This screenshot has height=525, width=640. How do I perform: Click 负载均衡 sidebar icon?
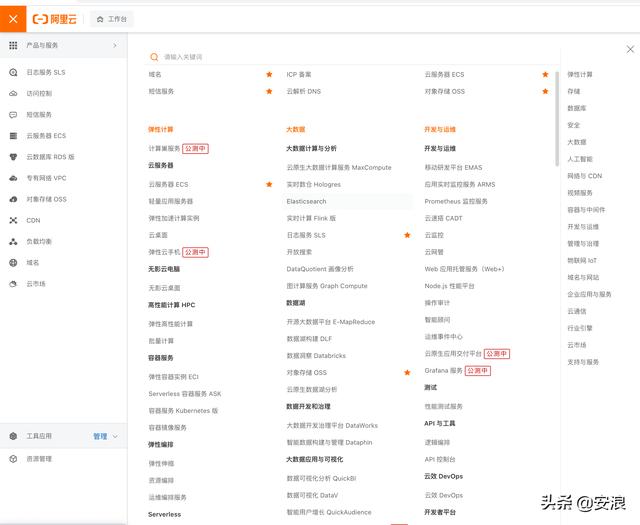click(13, 242)
